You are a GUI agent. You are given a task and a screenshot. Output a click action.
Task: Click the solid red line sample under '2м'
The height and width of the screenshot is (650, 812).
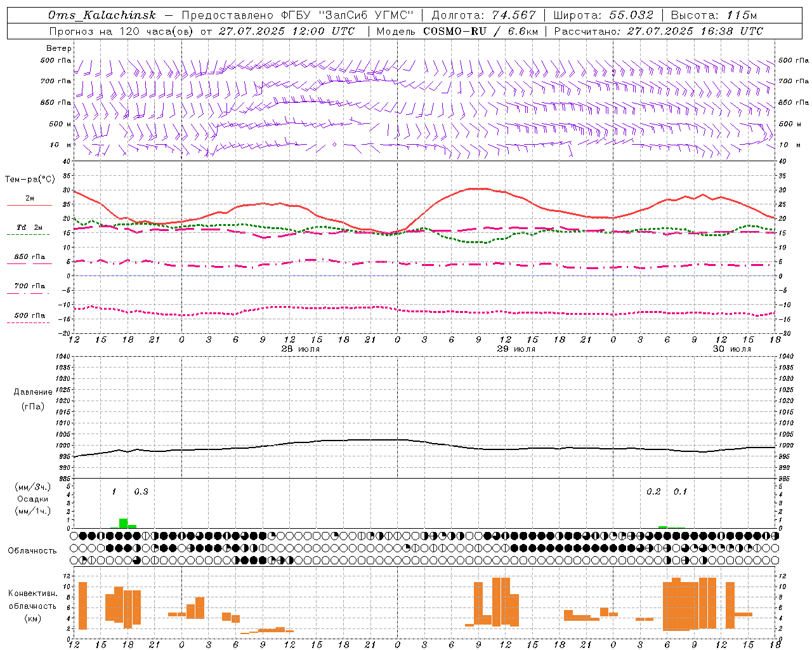click(29, 205)
